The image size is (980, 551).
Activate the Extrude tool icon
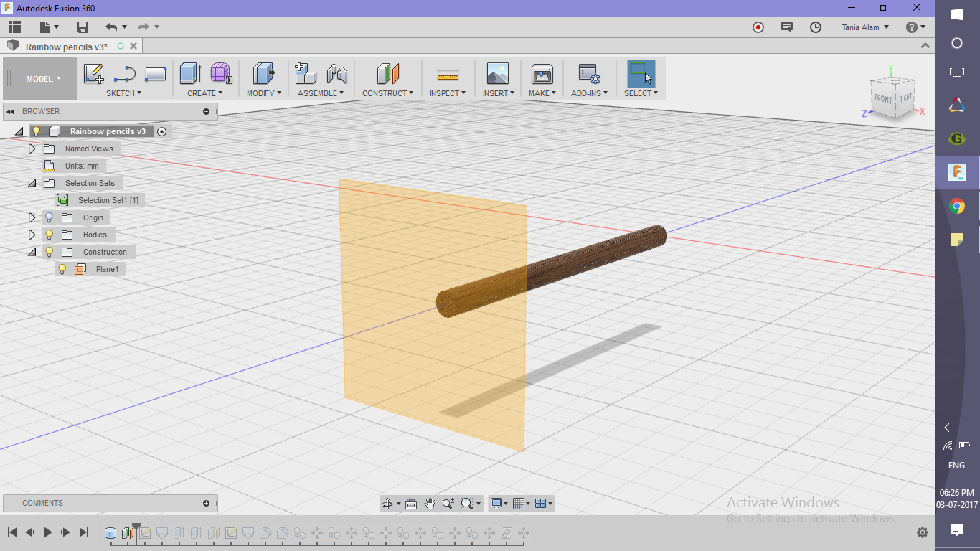point(190,73)
